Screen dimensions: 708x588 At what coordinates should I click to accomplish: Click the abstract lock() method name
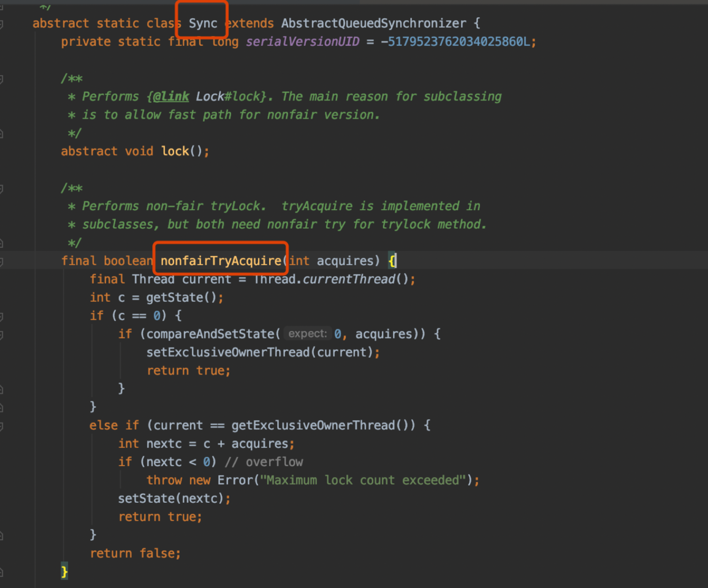pyautogui.click(x=175, y=151)
